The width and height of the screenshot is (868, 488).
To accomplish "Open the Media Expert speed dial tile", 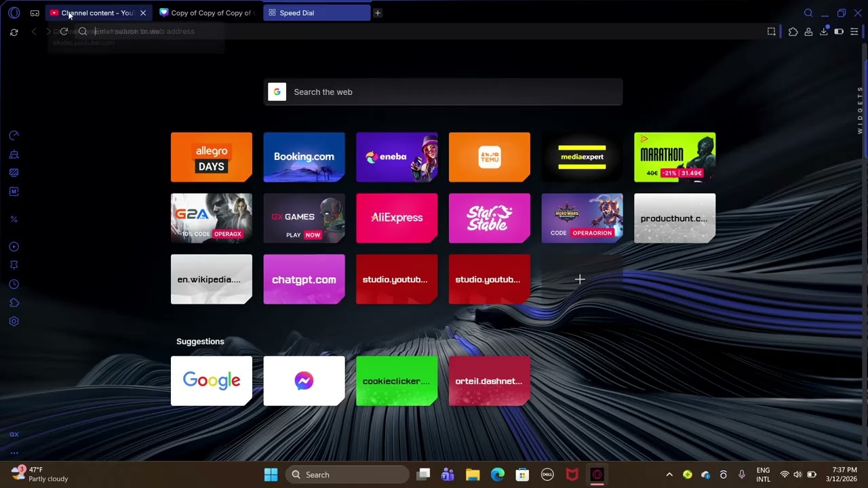I will tap(582, 157).
